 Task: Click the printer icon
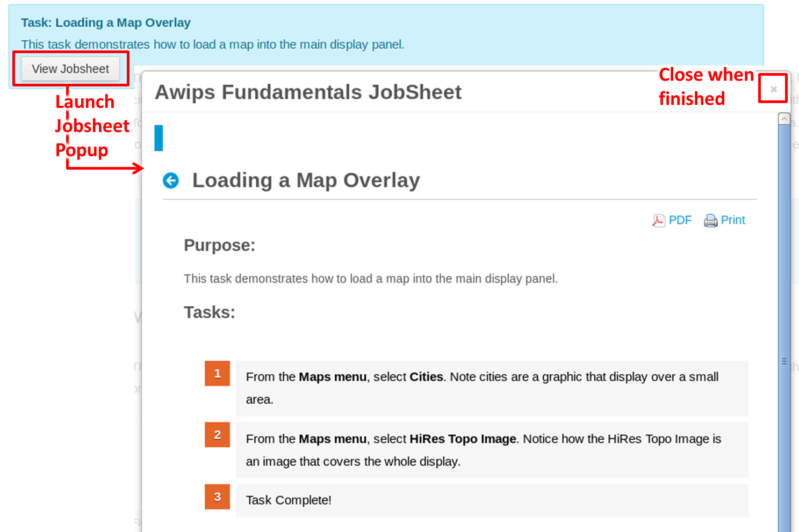click(710, 220)
